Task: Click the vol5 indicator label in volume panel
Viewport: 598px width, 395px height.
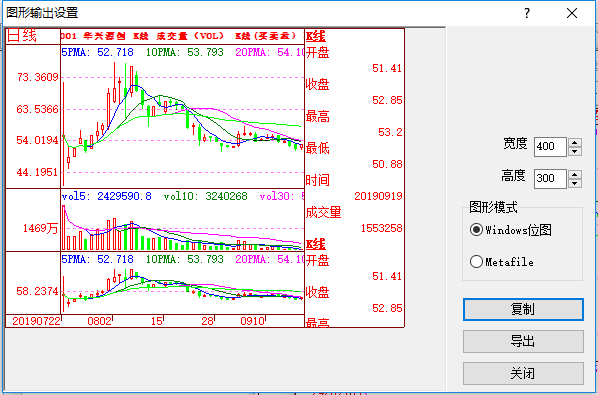Action: [106, 196]
